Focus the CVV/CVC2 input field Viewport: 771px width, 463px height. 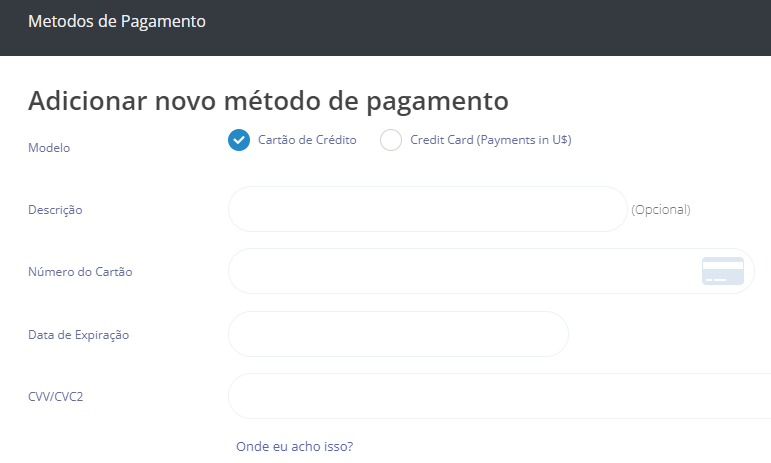tap(500, 396)
